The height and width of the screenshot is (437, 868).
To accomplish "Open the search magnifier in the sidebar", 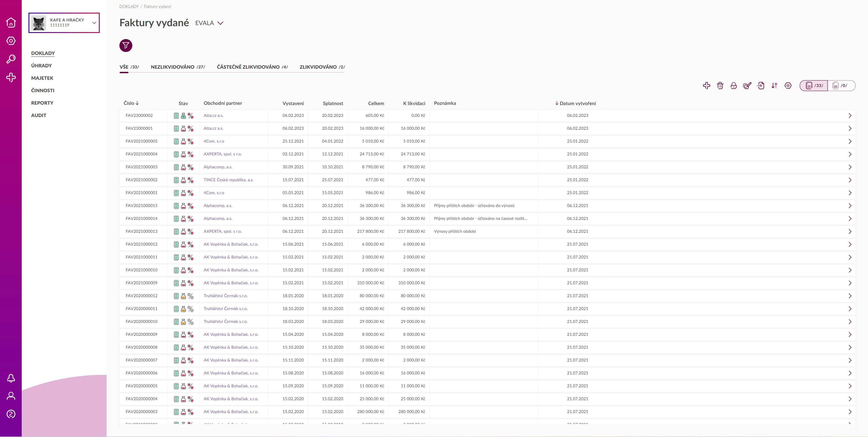I will click(11, 59).
